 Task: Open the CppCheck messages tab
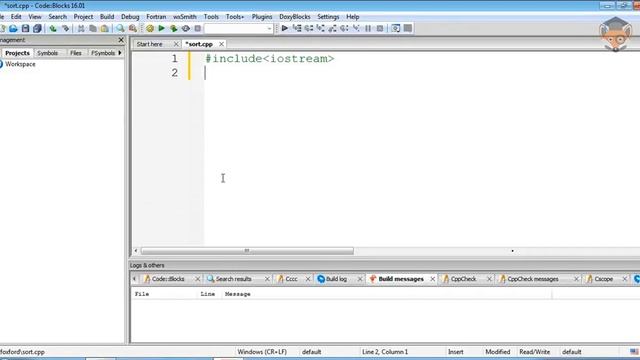(x=533, y=279)
